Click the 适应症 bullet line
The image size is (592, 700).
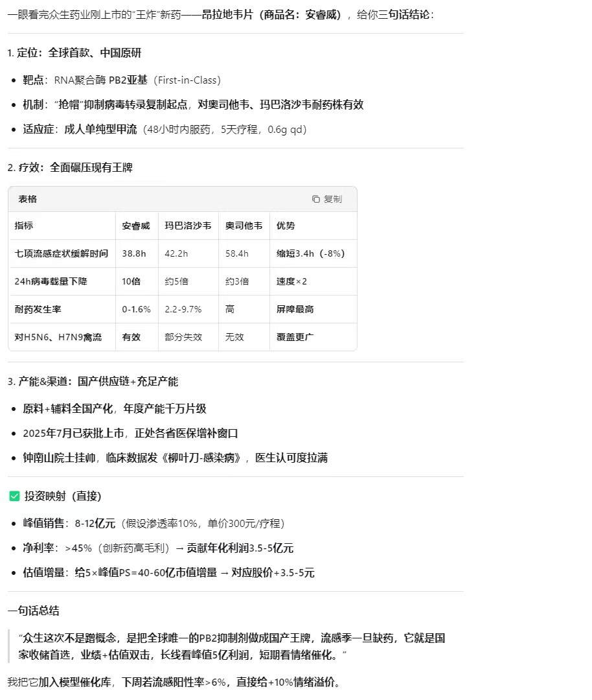coord(165,130)
